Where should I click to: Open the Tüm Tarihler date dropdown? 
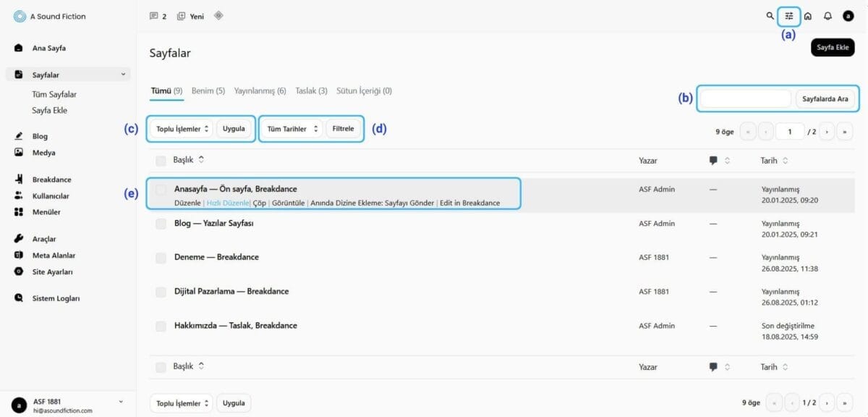(x=292, y=129)
